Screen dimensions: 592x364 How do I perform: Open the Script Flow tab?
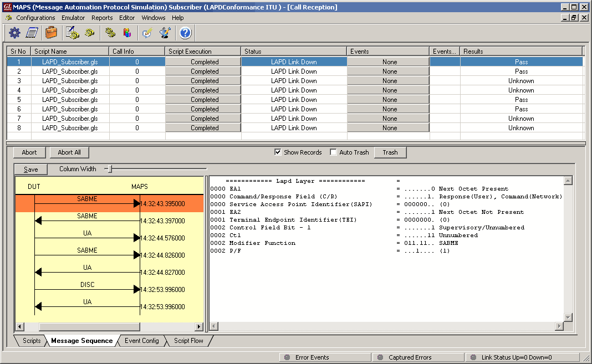[188, 341]
